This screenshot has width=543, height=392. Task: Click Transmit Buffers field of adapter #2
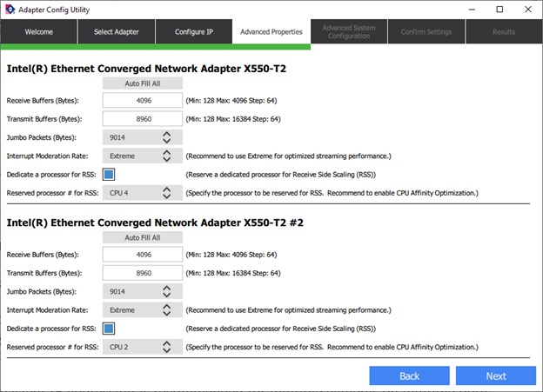click(143, 273)
